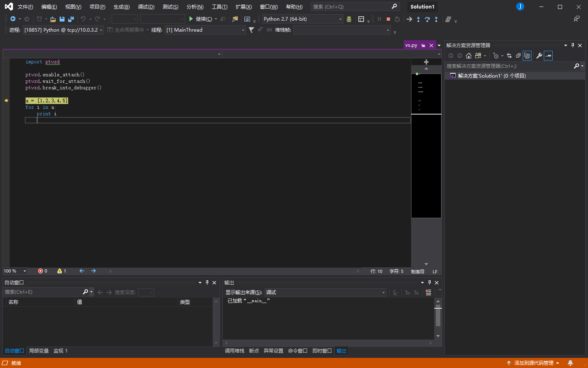Click the 继续(C) continue button
The width and height of the screenshot is (588, 368).
click(200, 19)
